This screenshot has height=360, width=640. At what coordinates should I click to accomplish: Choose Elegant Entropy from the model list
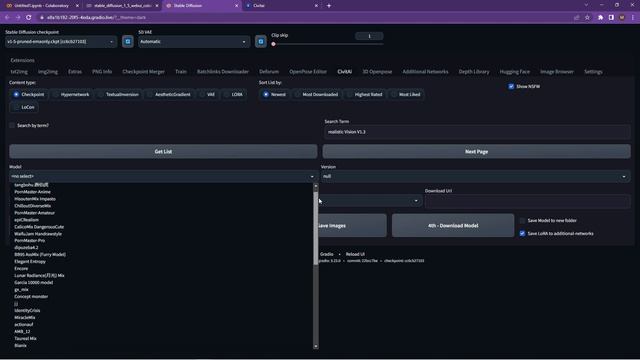coord(30,262)
